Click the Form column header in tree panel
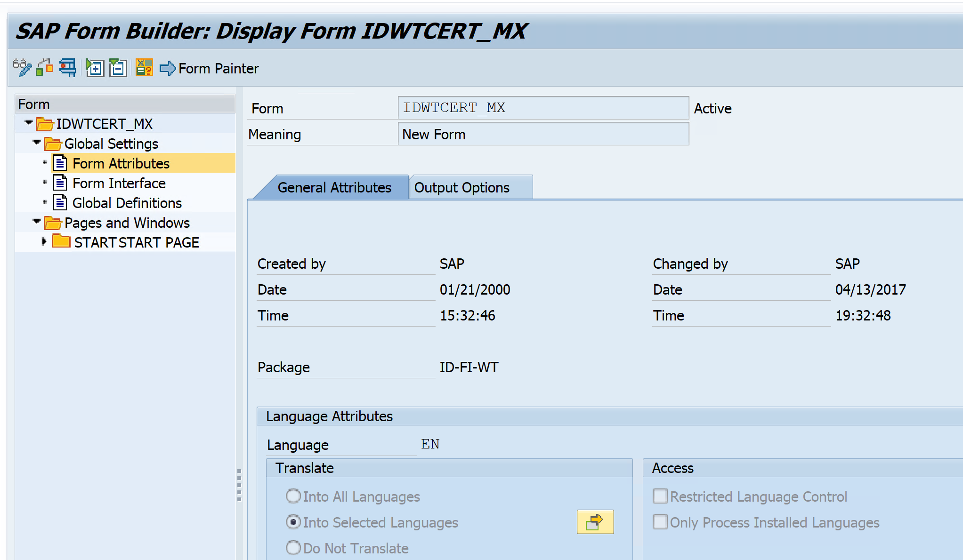The image size is (963, 560). tap(125, 104)
